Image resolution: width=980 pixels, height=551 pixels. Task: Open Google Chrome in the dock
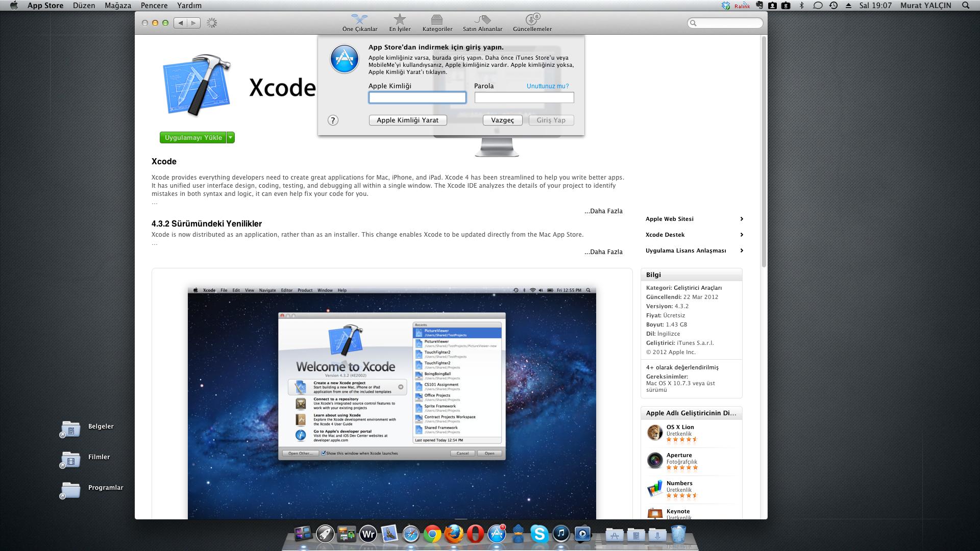(x=432, y=534)
